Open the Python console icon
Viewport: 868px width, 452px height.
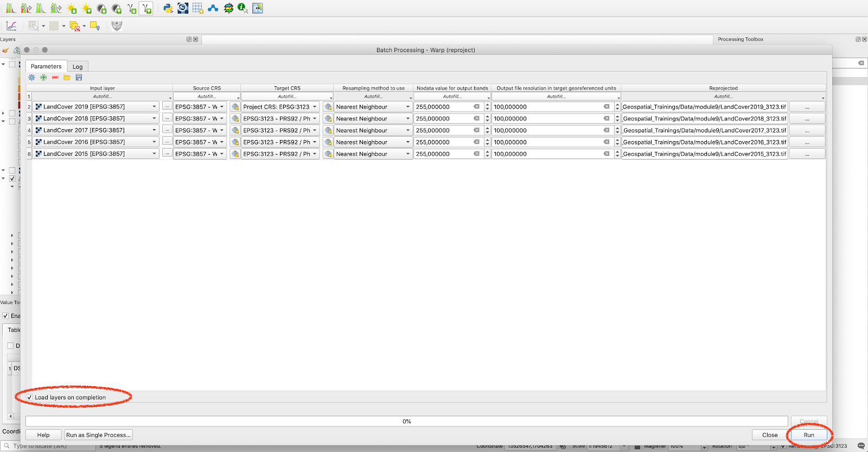click(x=168, y=8)
